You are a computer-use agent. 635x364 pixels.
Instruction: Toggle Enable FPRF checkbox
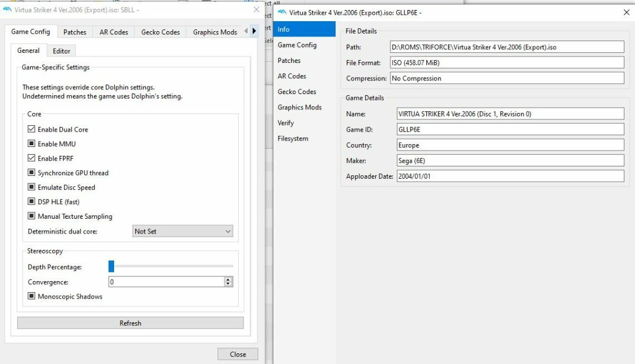pos(31,158)
